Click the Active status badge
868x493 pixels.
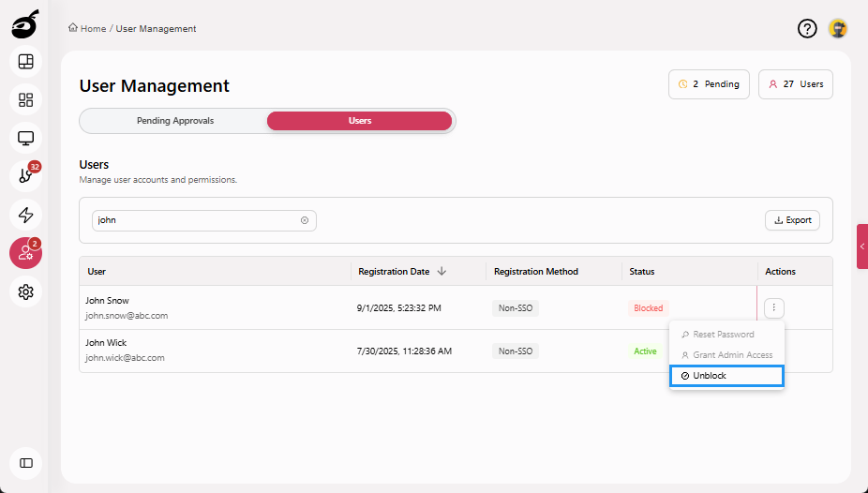point(645,351)
